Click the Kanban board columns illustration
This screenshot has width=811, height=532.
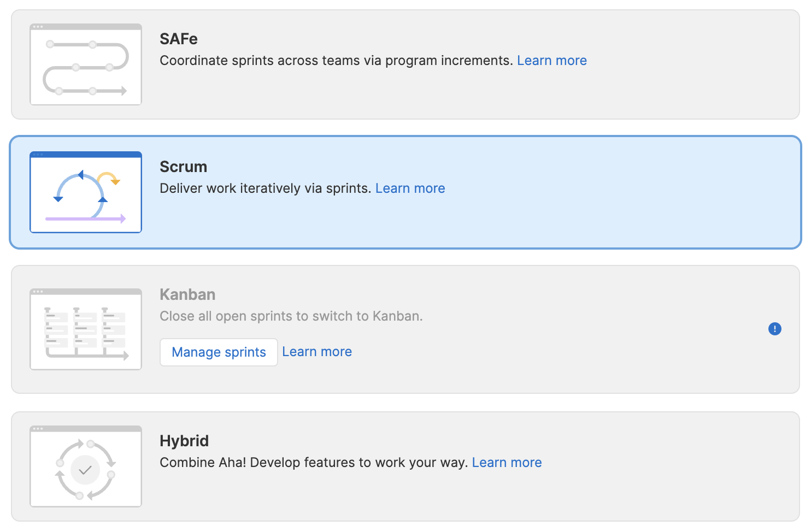coord(86,329)
